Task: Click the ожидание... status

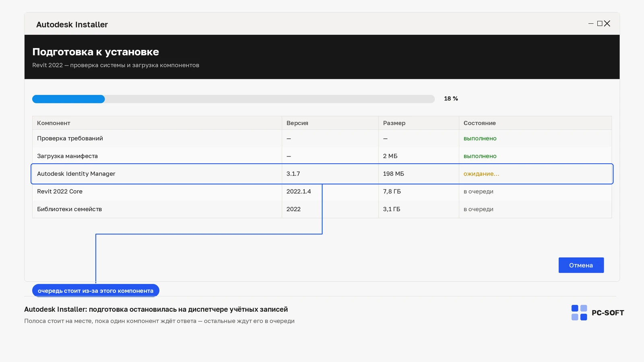Action: click(x=481, y=174)
